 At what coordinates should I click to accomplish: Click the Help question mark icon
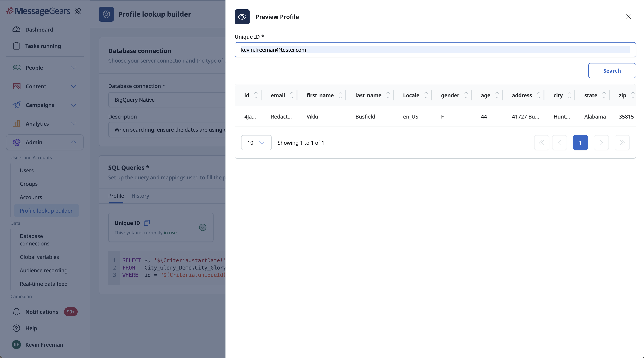click(x=16, y=328)
